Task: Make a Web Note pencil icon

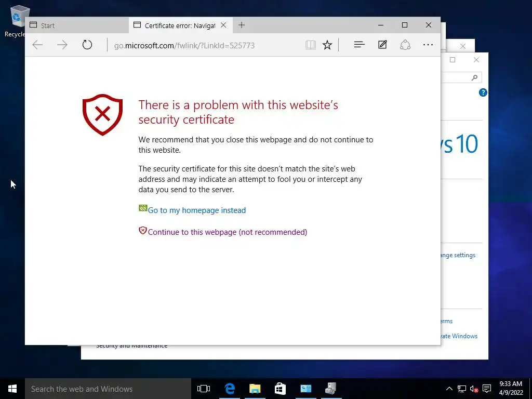Action: (382, 45)
